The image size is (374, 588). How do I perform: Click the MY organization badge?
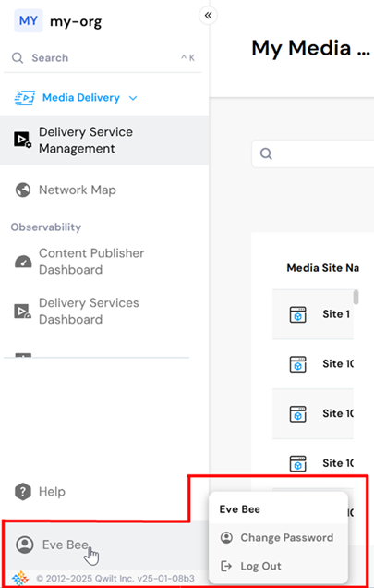(x=29, y=20)
